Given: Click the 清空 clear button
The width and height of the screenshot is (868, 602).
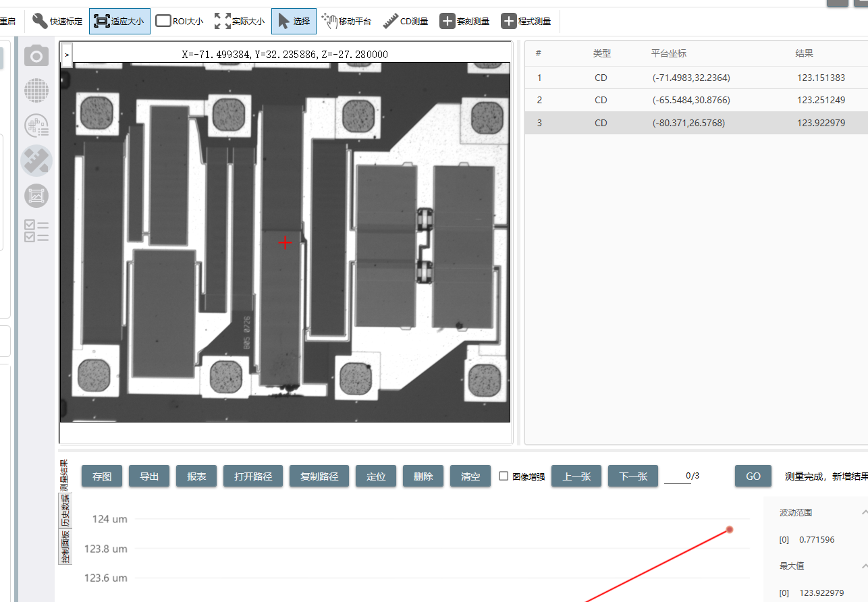Looking at the screenshot, I should 470,476.
